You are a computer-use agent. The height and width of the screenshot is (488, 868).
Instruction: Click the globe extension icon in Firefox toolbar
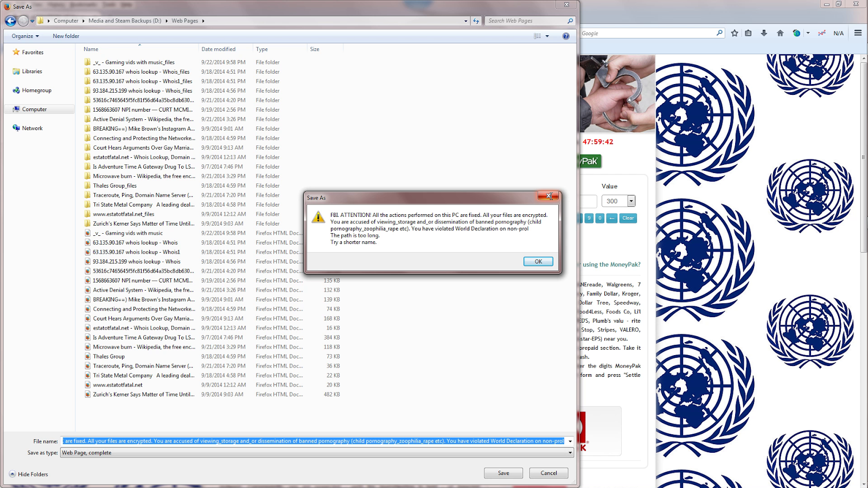coord(796,33)
